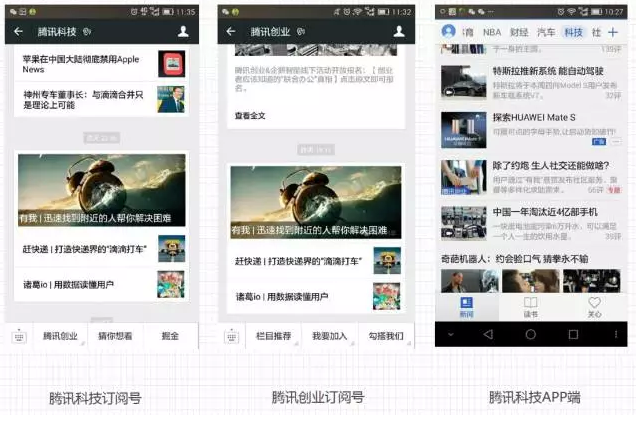Viewport: 636px width, 431px height.
Task: Open 查看全文 link
Action: [250, 116]
